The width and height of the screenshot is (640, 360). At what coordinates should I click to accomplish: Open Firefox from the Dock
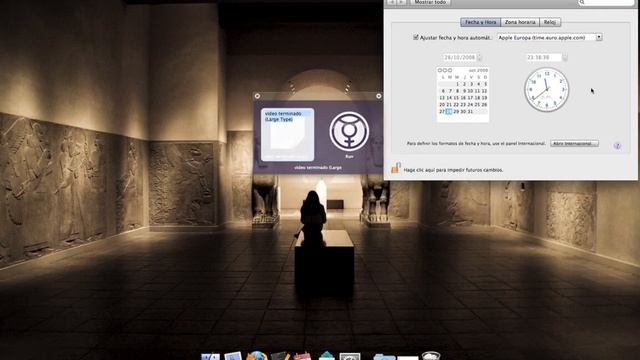pos(257,356)
